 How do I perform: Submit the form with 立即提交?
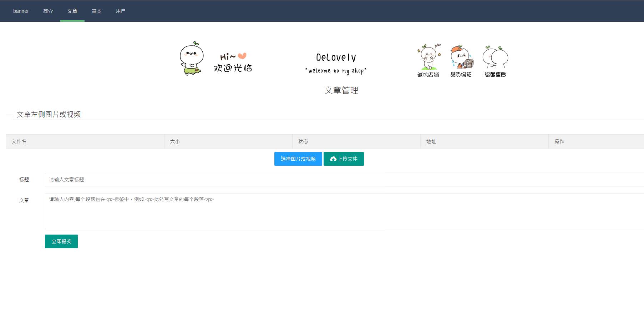pyautogui.click(x=61, y=241)
